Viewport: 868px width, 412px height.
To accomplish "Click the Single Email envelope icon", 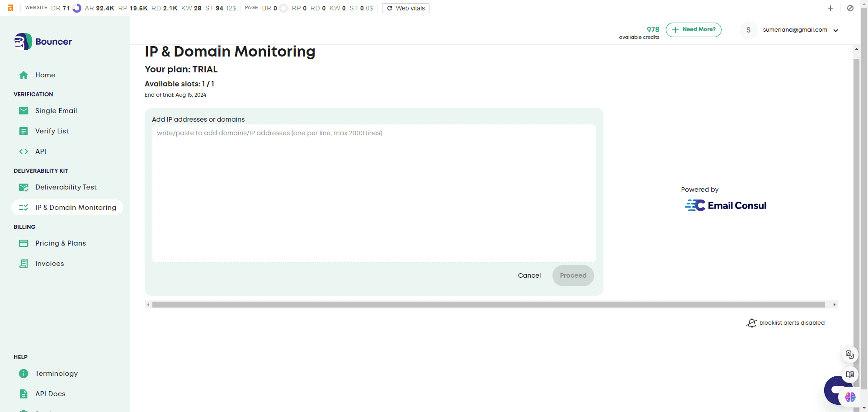I will pyautogui.click(x=24, y=111).
